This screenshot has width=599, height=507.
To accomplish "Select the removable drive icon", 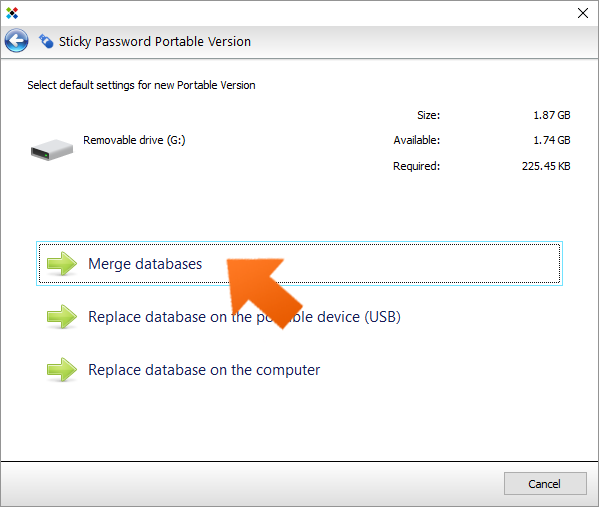I will pyautogui.click(x=52, y=150).
